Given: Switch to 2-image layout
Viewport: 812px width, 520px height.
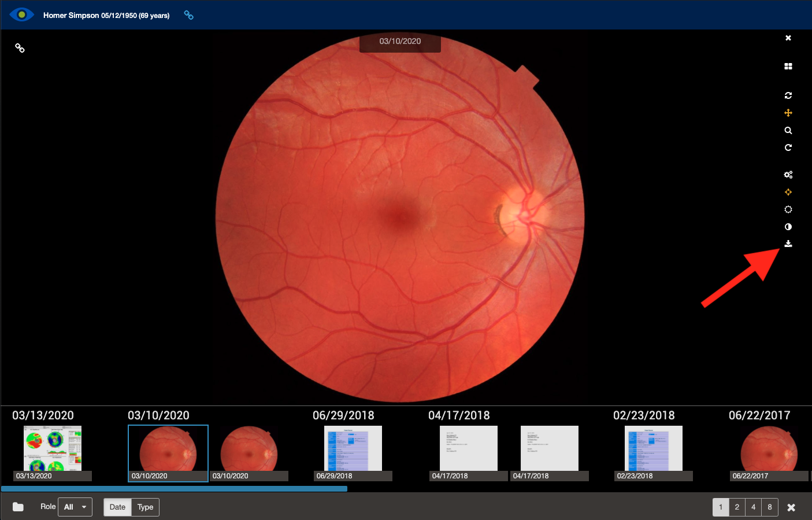Looking at the screenshot, I should pyautogui.click(x=737, y=507).
